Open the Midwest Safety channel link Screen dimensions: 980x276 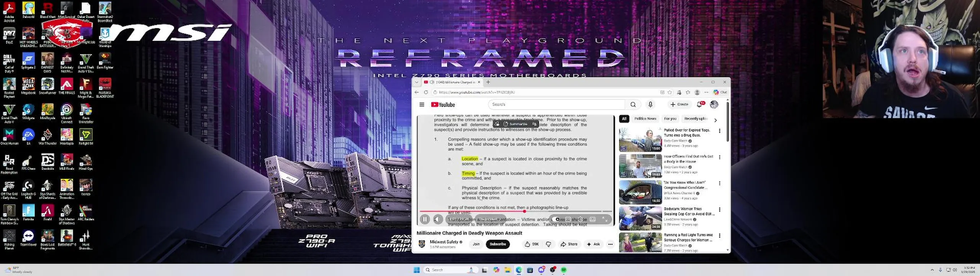tap(444, 242)
